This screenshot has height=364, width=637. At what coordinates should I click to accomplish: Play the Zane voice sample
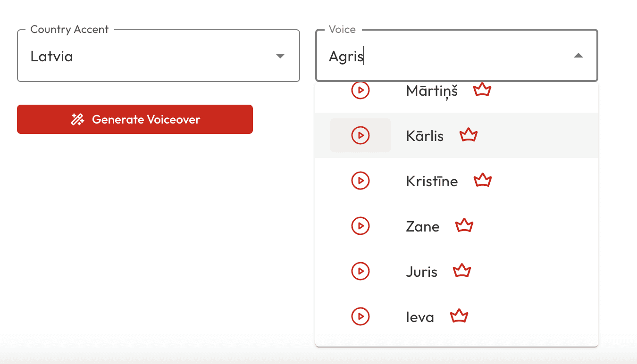tap(360, 226)
